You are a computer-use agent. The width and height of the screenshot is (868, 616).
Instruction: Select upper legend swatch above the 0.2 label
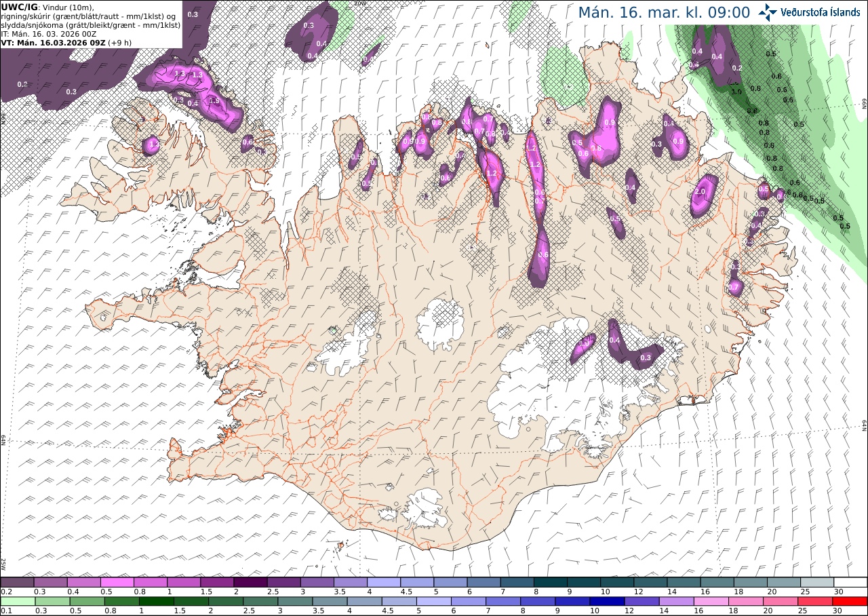pyautogui.click(x=17, y=582)
